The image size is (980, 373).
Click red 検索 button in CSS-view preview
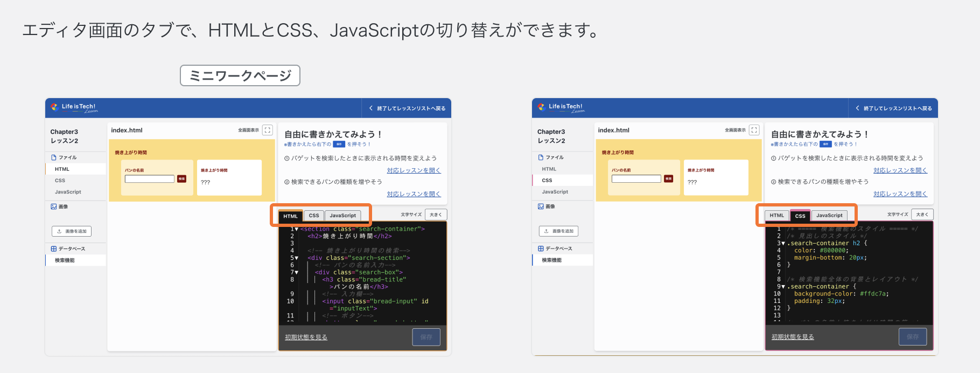tap(669, 178)
